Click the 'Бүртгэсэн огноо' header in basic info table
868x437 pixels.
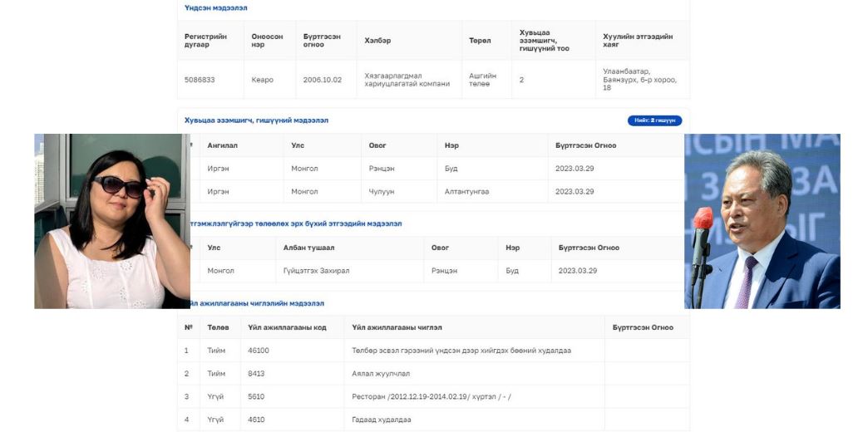(322, 41)
